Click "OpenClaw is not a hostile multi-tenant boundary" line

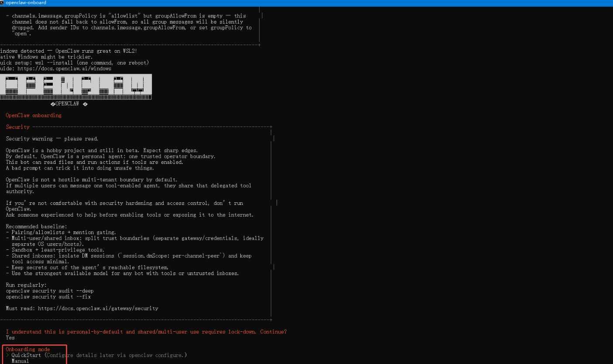(92, 180)
